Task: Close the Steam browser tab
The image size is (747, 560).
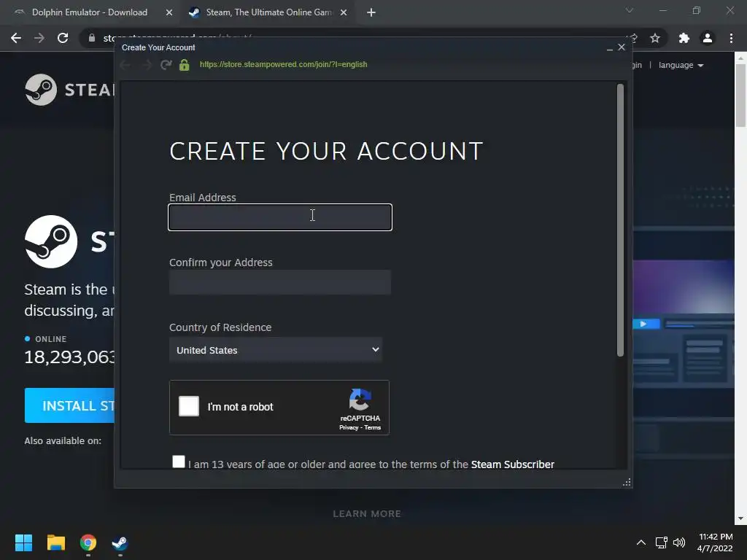Action: click(x=344, y=12)
